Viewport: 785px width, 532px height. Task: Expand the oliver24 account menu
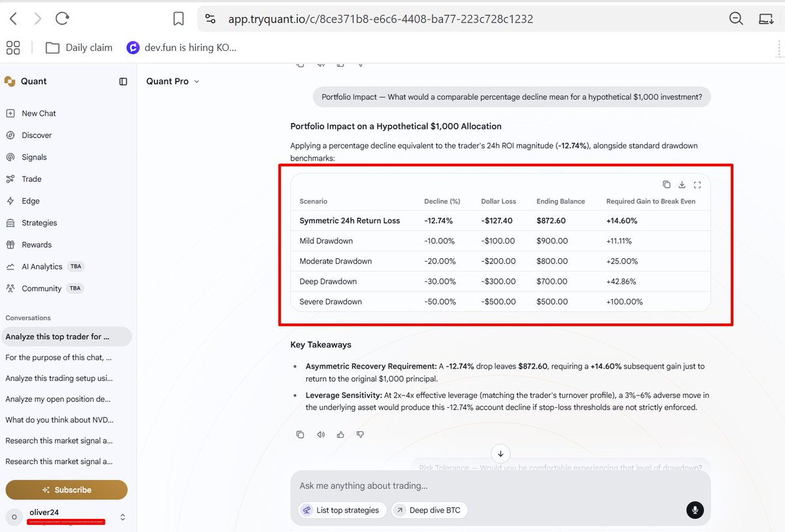(x=122, y=517)
